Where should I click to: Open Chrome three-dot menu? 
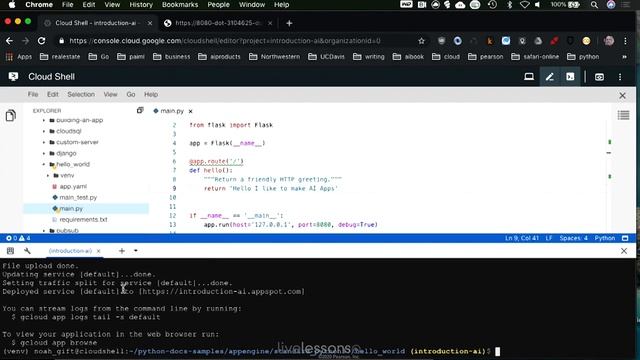tap(625, 41)
